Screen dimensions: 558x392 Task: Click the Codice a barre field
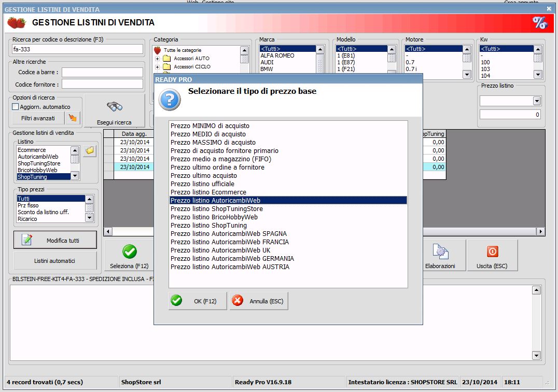pyautogui.click(x=103, y=72)
